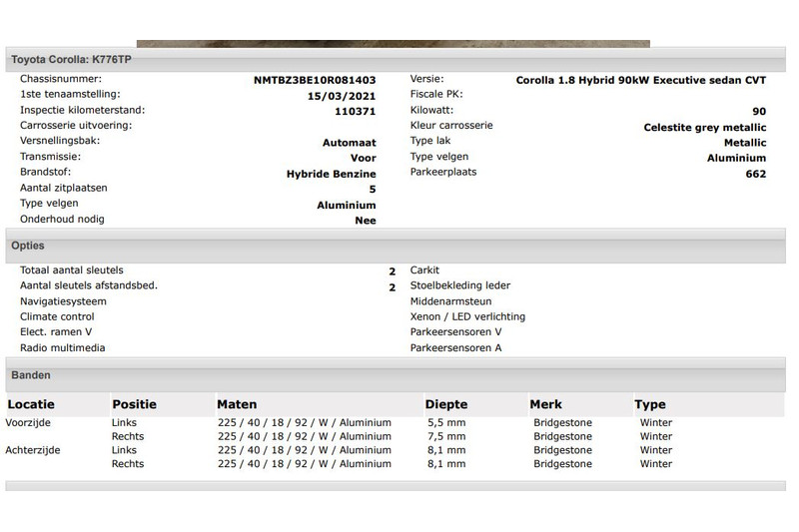
Task: Click the Navigatiesysteem option
Action: (63, 301)
